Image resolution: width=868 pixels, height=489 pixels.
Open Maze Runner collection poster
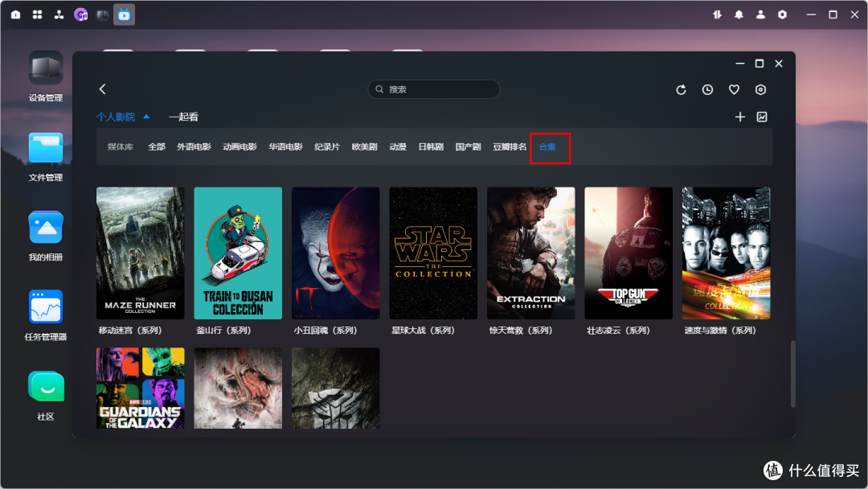click(x=141, y=253)
